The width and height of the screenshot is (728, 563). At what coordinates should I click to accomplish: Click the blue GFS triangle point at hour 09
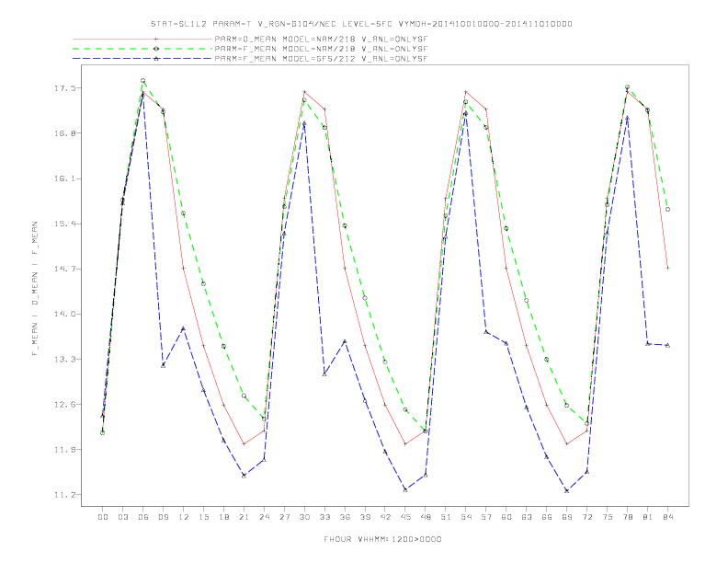click(163, 365)
